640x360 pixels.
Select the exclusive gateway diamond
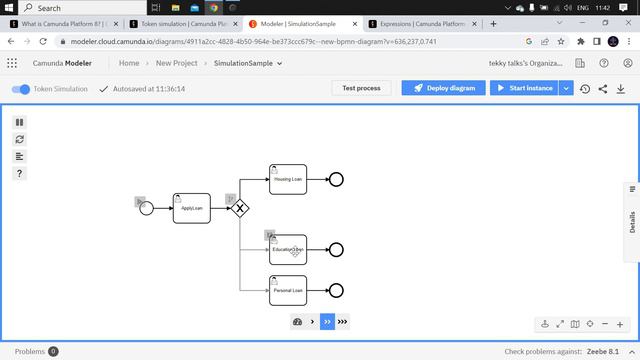(240, 208)
